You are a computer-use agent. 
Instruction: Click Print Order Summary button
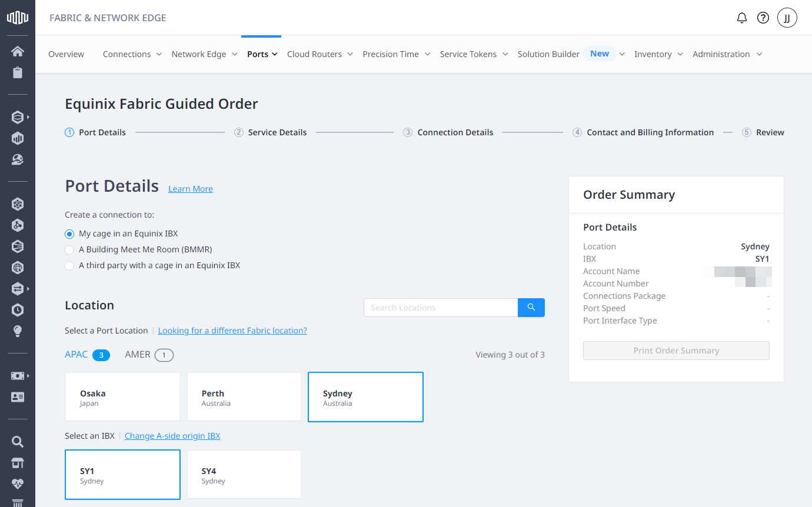(676, 351)
